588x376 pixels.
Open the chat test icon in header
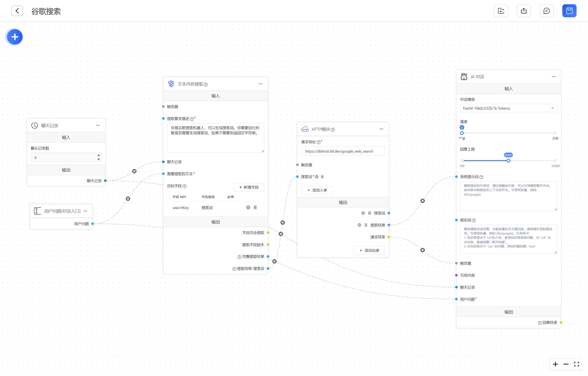[546, 11]
